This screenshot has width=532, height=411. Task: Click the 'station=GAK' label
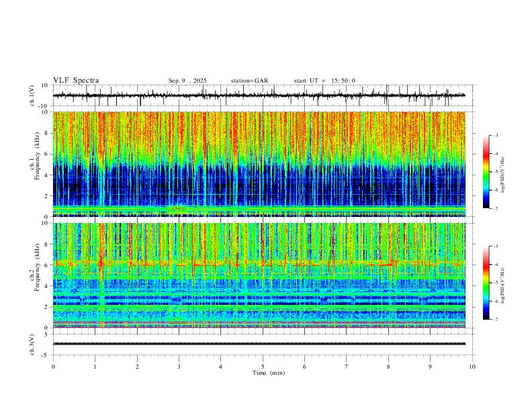(x=249, y=81)
